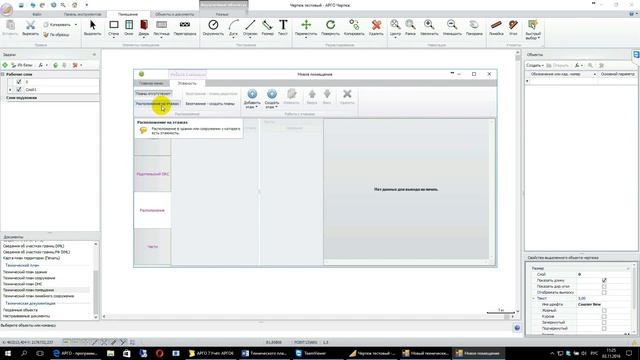Image resolution: width=640 pixels, height=360 pixels.
Task: Toggle the Зачеркнутый font checkbox
Action: click(x=604, y=322)
